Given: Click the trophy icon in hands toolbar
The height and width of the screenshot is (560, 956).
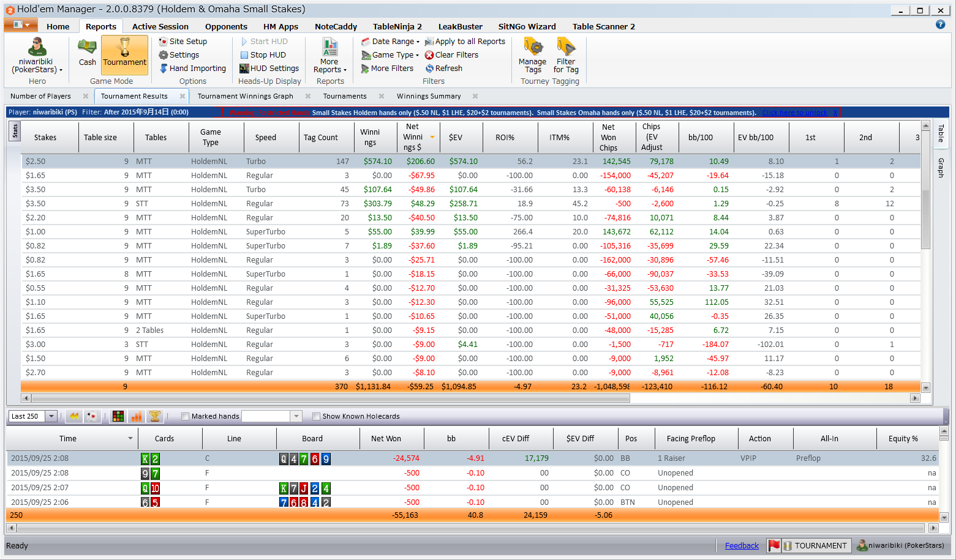Looking at the screenshot, I should click(x=155, y=416).
